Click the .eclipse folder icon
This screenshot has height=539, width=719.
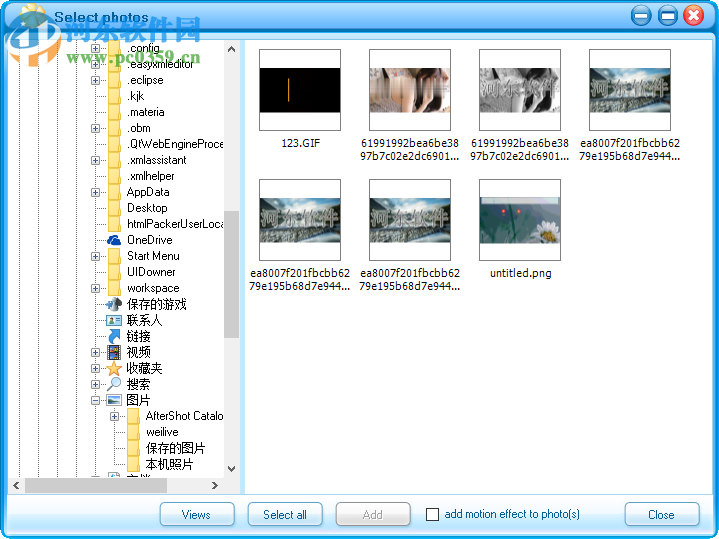click(114, 80)
